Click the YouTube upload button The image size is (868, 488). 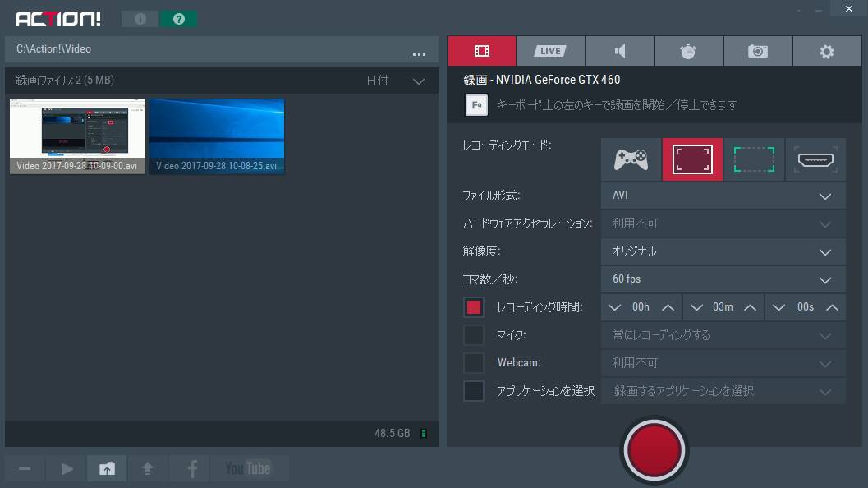248,468
